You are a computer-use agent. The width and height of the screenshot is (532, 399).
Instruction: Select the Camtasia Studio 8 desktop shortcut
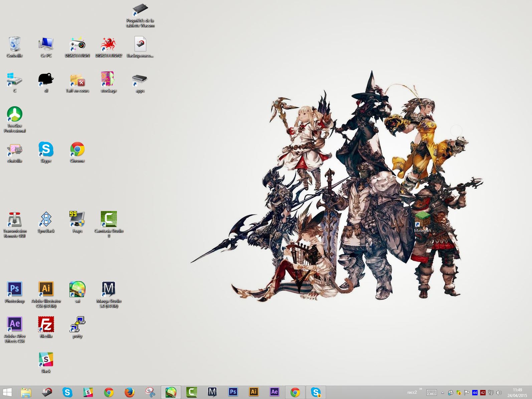(x=109, y=225)
